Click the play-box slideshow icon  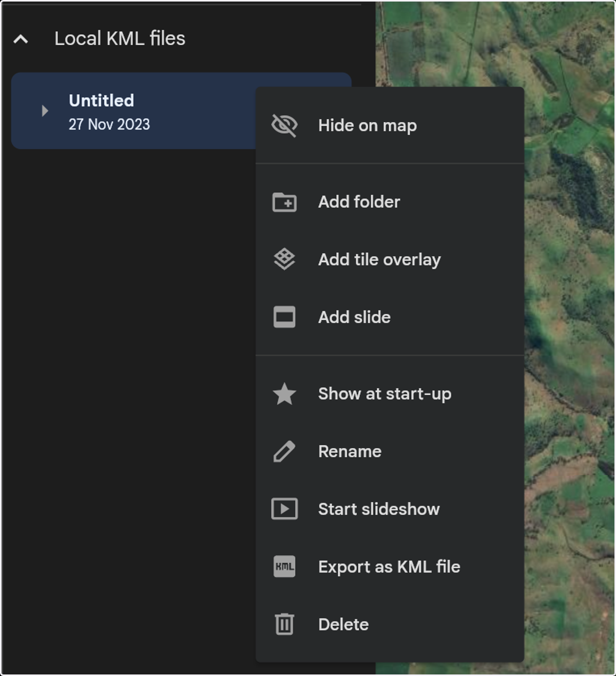[x=284, y=509]
